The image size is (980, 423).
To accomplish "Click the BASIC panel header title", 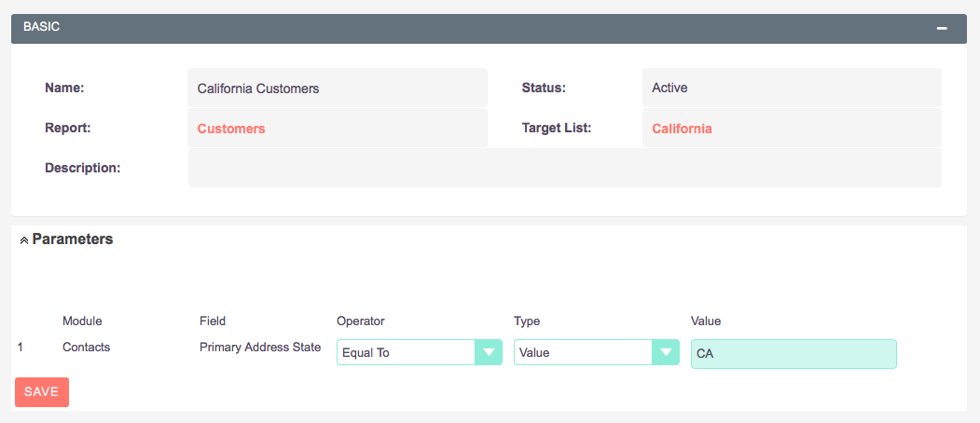I will (x=41, y=27).
